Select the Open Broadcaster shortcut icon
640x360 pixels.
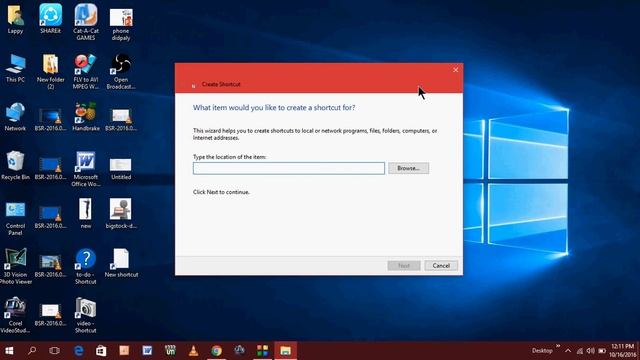(x=121, y=71)
